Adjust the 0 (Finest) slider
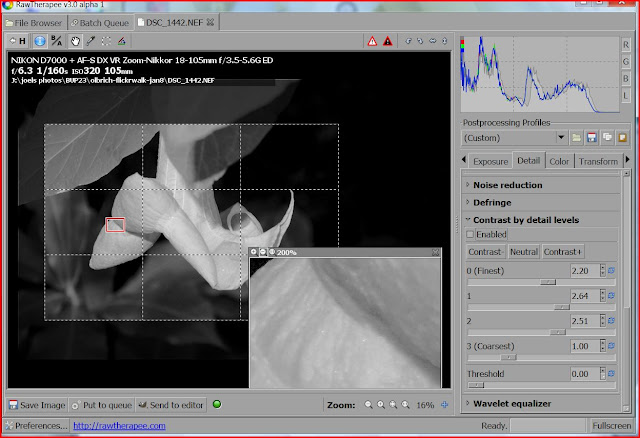 548,282
